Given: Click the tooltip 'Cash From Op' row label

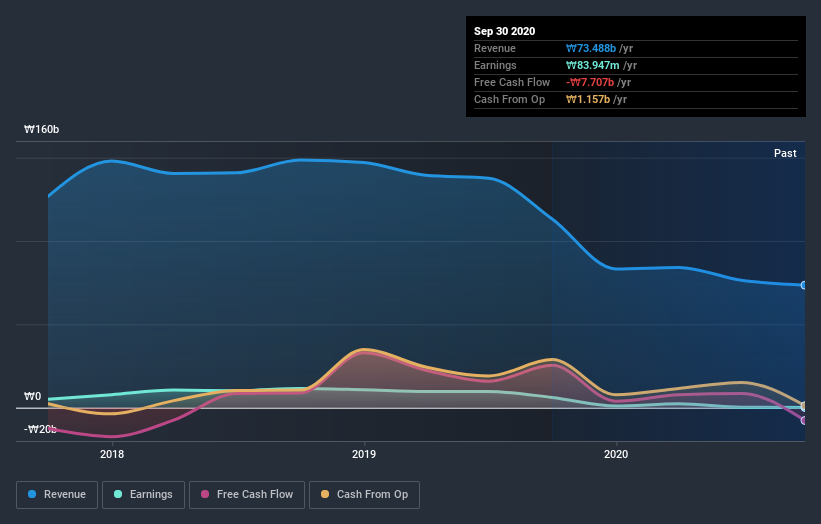Looking at the screenshot, I should [x=509, y=99].
